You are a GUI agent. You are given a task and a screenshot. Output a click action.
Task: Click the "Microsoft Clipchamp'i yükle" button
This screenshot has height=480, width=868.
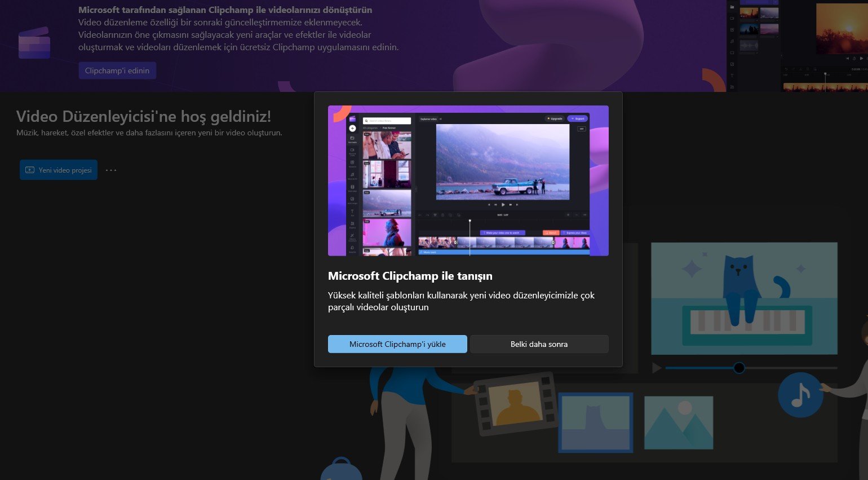click(397, 344)
